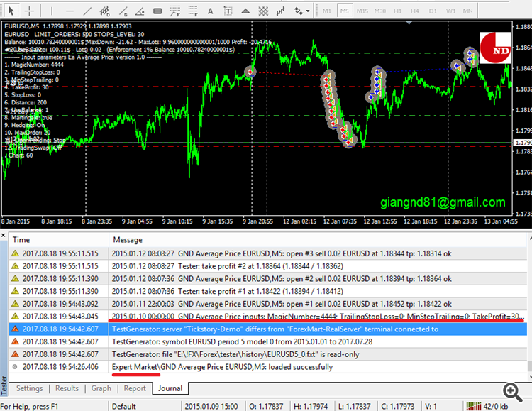Select the 'GND Average Price inputs' journal row

268,317
